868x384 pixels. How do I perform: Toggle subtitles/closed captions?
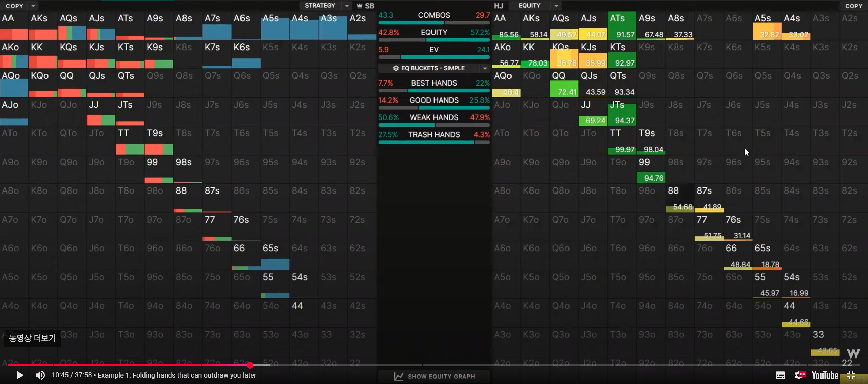tap(780, 375)
